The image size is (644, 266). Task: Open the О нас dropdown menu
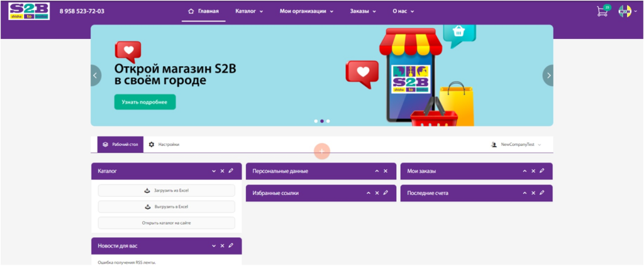(403, 11)
